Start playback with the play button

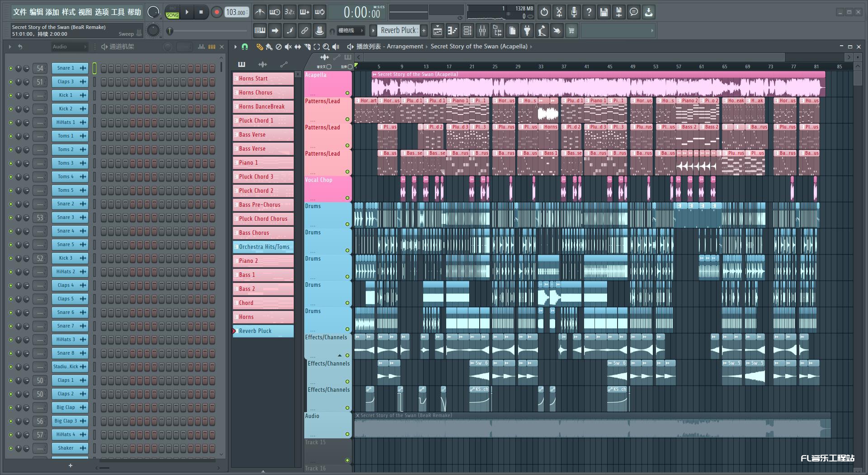pos(187,12)
